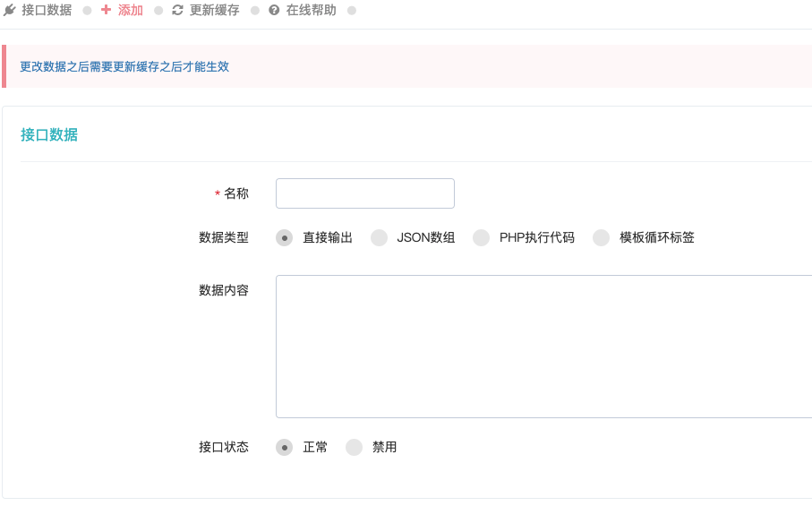Open the 接口数据 menu item in top navigation

pos(47,11)
